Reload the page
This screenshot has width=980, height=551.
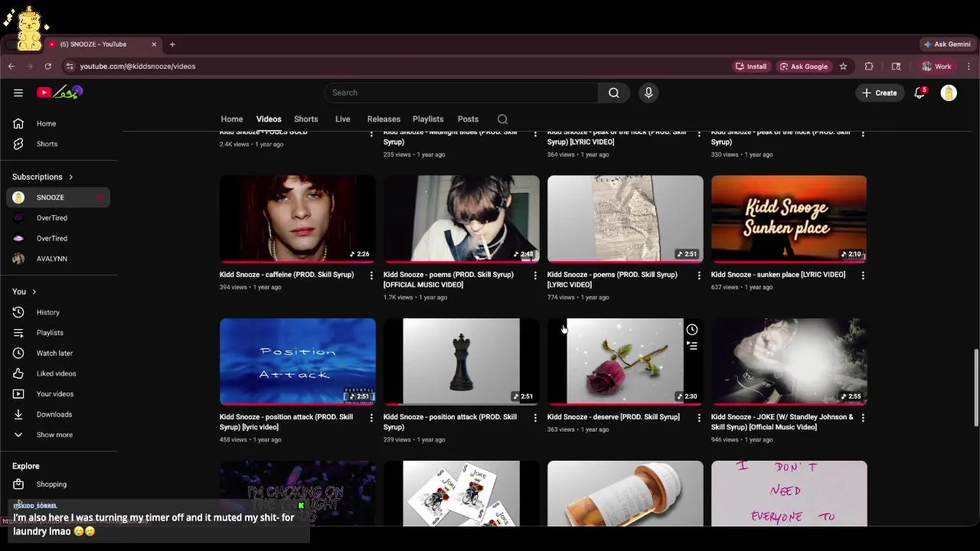click(47, 67)
